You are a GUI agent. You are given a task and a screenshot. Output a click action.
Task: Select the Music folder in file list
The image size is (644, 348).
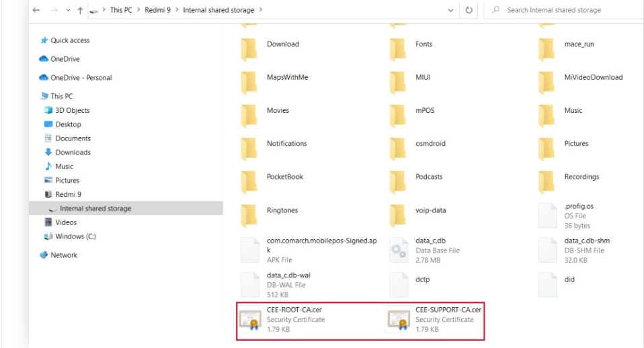tap(561, 115)
